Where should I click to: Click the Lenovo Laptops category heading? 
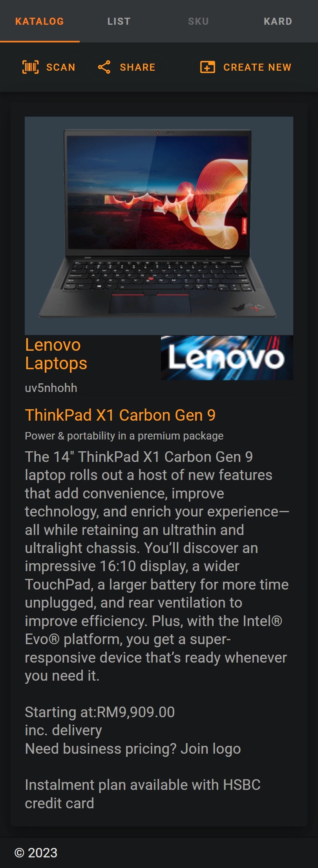56,354
